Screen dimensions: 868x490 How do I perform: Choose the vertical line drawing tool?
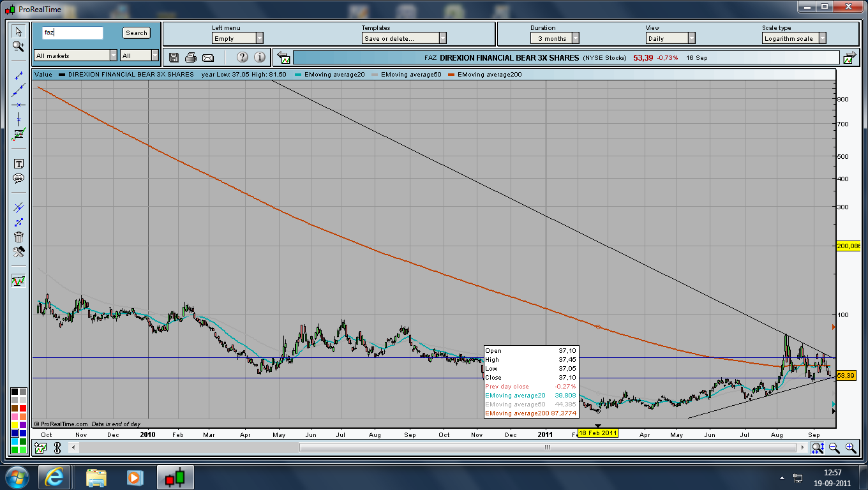(x=19, y=119)
